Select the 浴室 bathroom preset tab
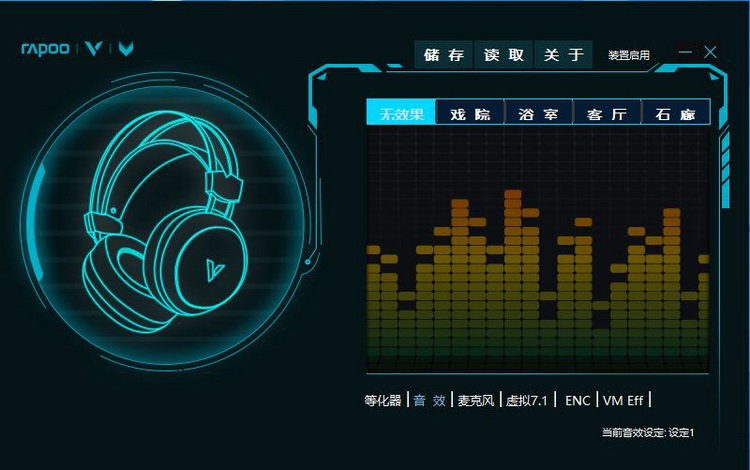Image resolution: width=750 pixels, height=470 pixels. tap(539, 113)
